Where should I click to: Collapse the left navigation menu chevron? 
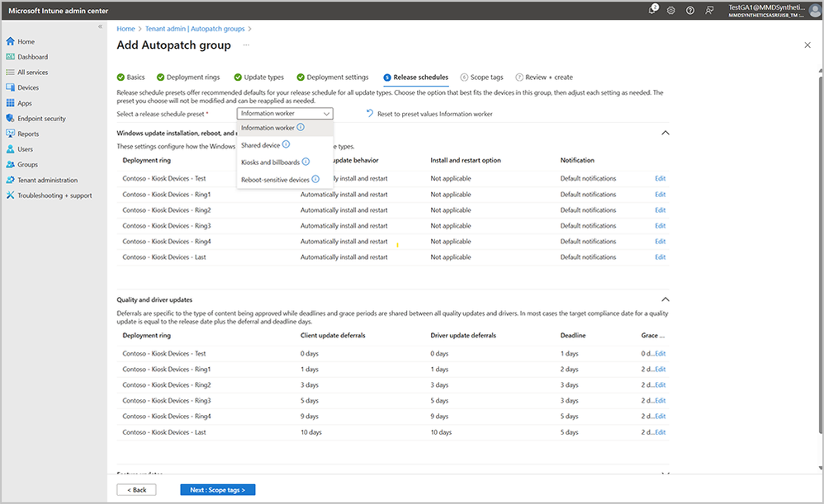pyautogui.click(x=100, y=26)
